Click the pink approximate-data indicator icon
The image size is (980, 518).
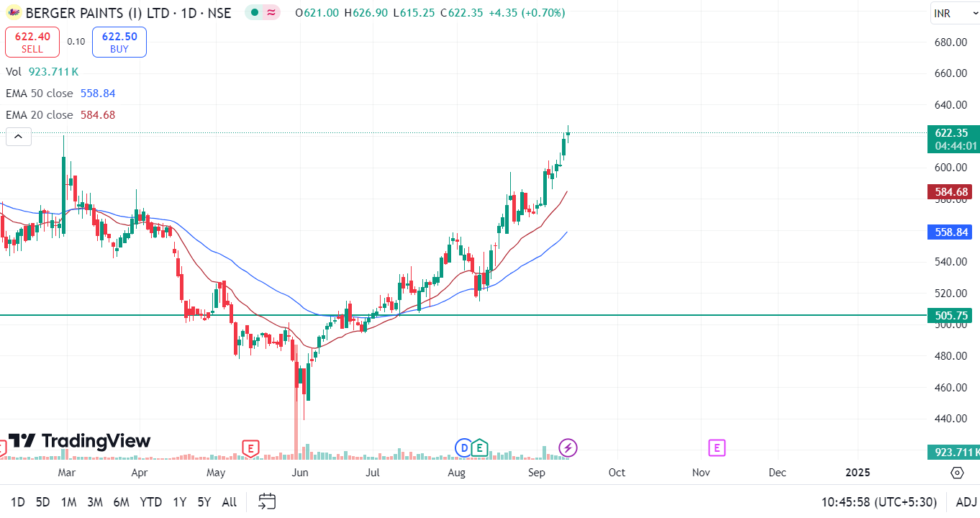tap(271, 12)
